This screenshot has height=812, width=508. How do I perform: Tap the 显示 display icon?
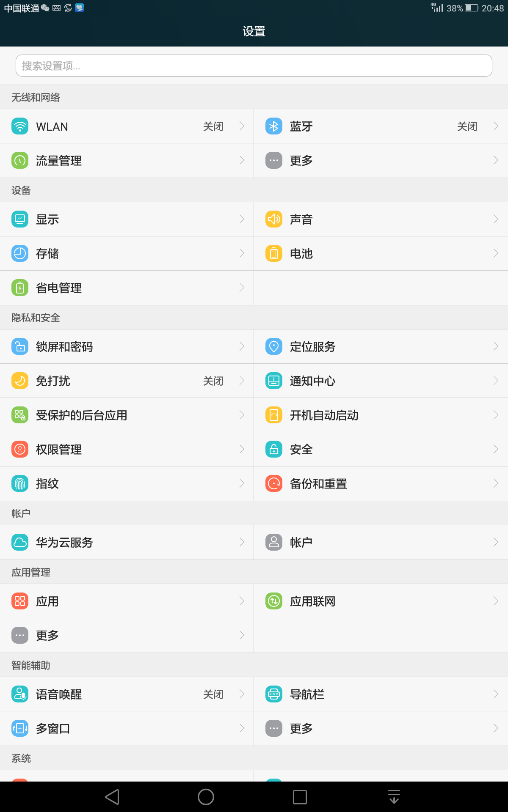[20, 219]
